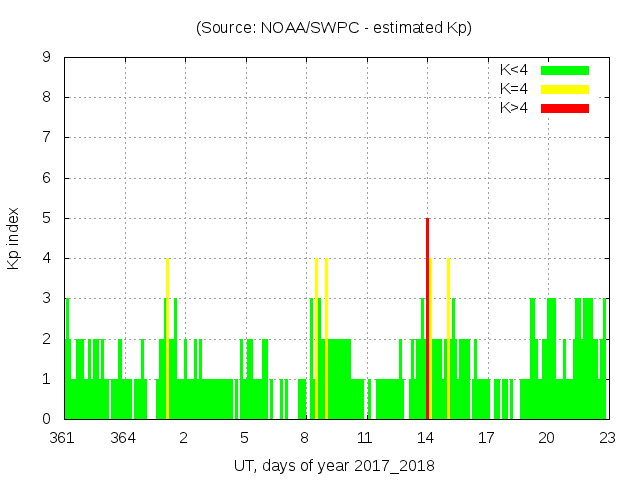Click the 'UT, days of year 2017_2018' axis title

334,466
